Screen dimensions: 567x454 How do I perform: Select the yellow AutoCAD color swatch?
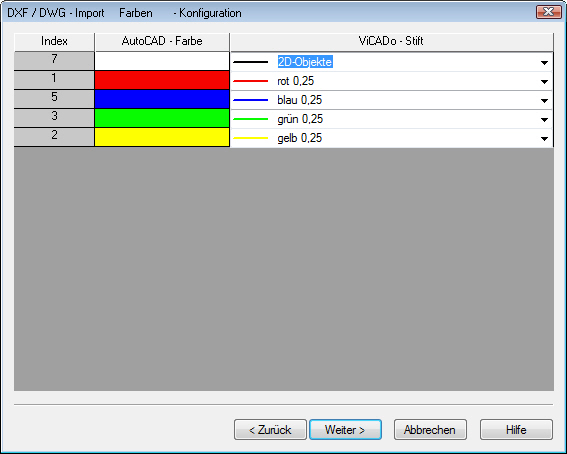point(162,137)
